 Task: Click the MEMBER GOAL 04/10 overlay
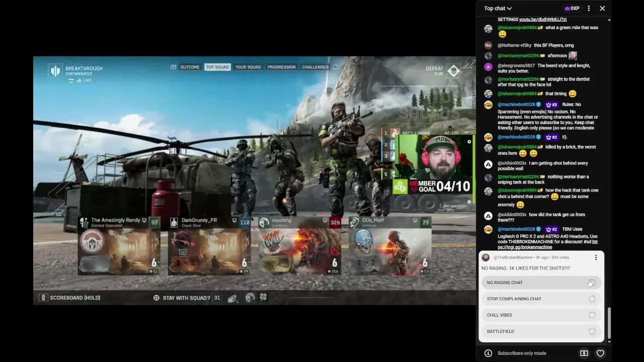point(432,187)
